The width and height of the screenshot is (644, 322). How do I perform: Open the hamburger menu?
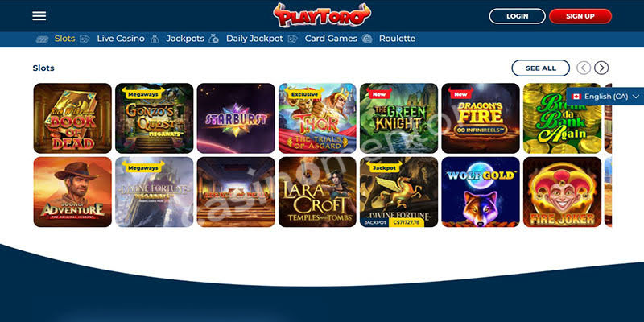point(39,16)
